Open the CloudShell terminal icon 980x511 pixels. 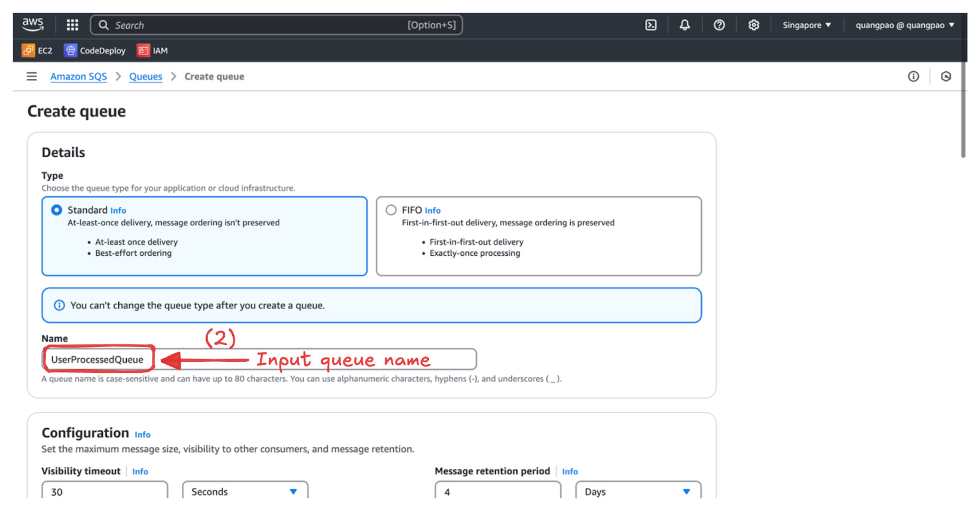tap(650, 25)
